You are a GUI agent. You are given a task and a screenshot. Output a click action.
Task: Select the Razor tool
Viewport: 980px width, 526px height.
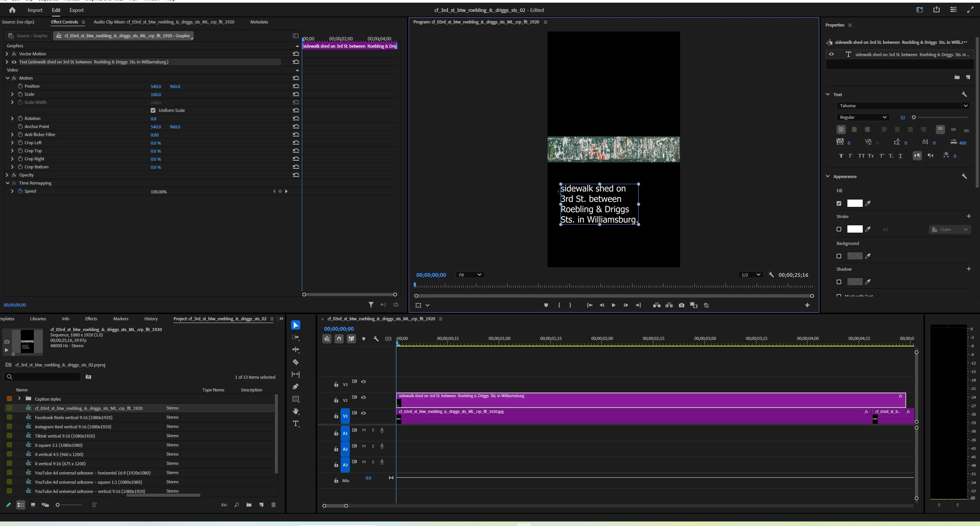295,362
